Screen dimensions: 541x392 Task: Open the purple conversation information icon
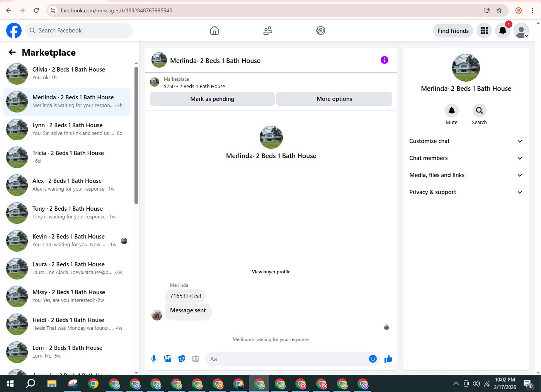pos(384,60)
